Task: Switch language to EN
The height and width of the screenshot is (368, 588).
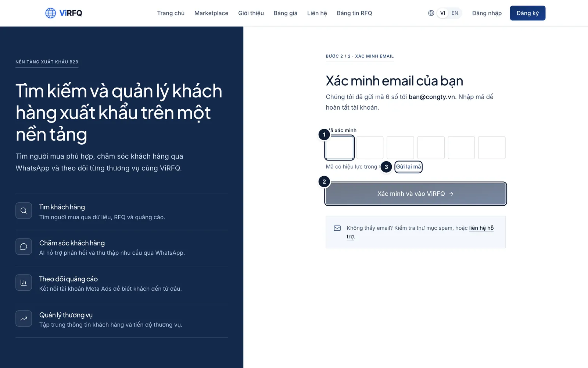Action: click(455, 13)
